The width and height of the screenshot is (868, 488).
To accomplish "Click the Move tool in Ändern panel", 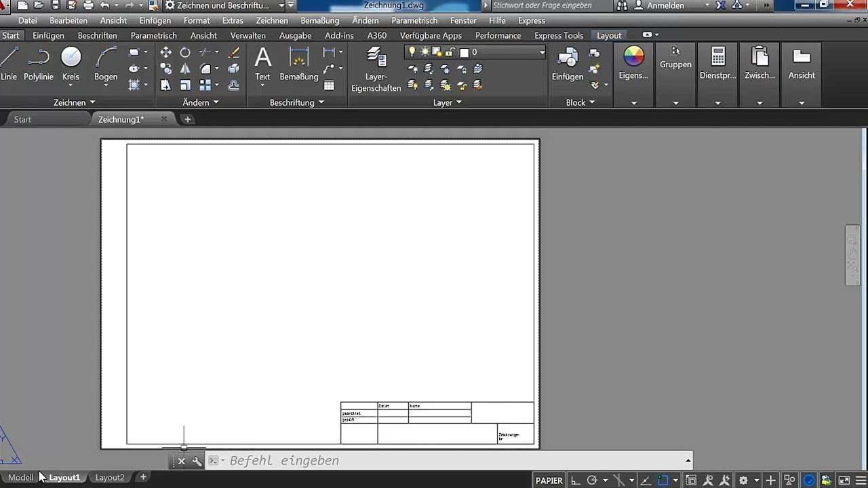I will coord(165,52).
